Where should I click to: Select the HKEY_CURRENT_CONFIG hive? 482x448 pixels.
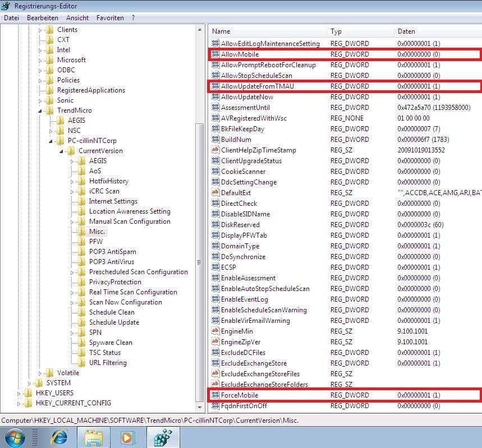(74, 403)
